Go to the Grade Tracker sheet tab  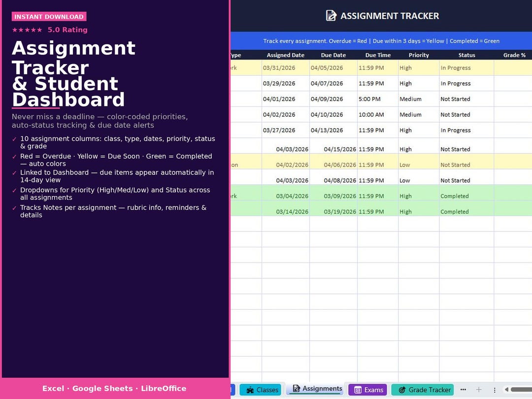423,390
